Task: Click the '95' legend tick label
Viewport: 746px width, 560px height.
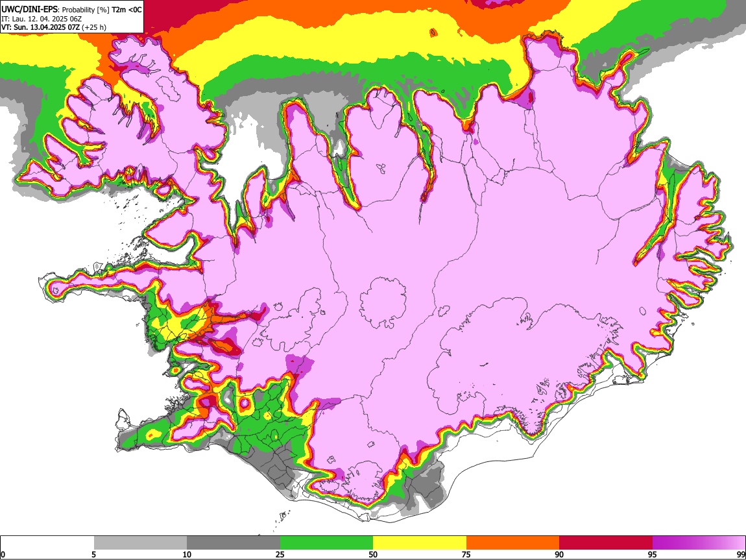Action: [653, 554]
